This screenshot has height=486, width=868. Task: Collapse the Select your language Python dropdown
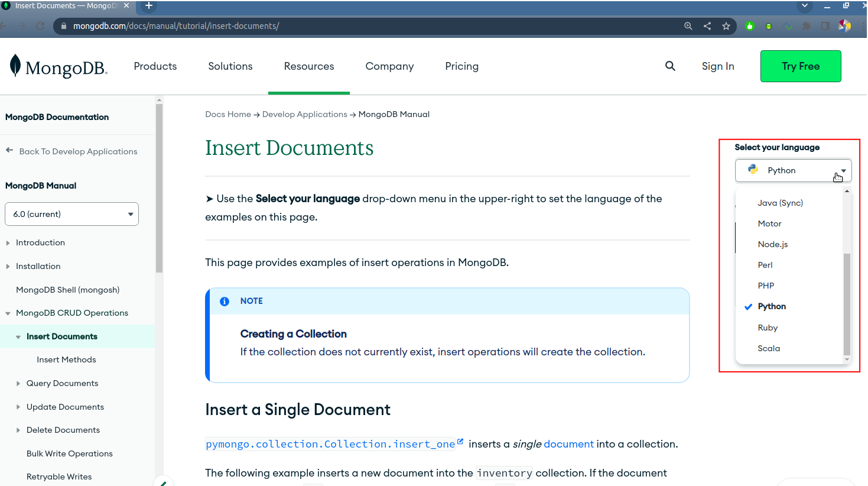point(793,170)
